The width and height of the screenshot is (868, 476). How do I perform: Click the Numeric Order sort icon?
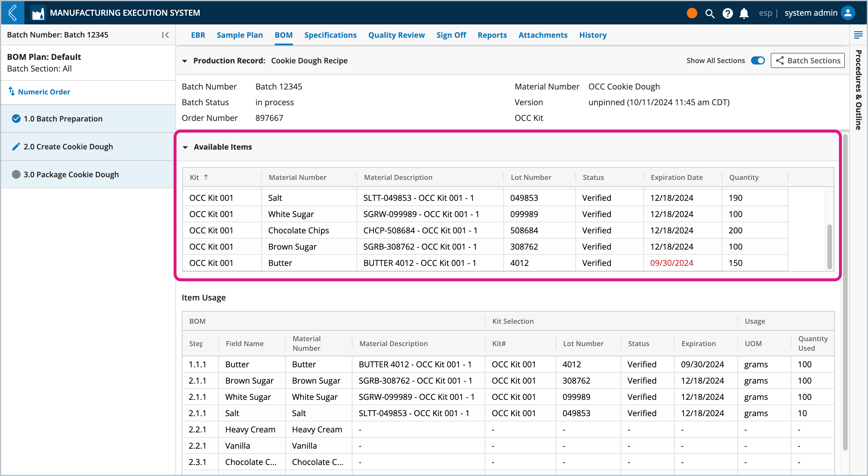[x=11, y=92]
